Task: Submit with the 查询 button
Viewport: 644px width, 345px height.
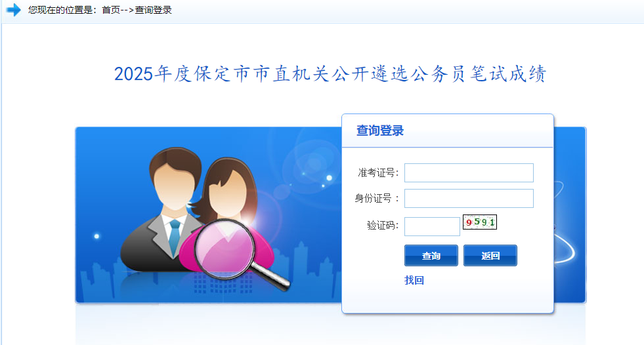Action: tap(431, 256)
